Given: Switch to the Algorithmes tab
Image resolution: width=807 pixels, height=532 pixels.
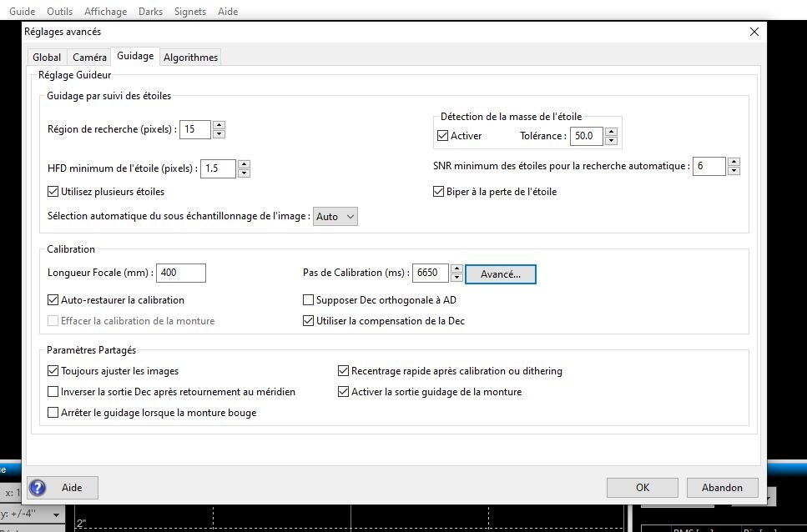Looking at the screenshot, I should (x=190, y=57).
